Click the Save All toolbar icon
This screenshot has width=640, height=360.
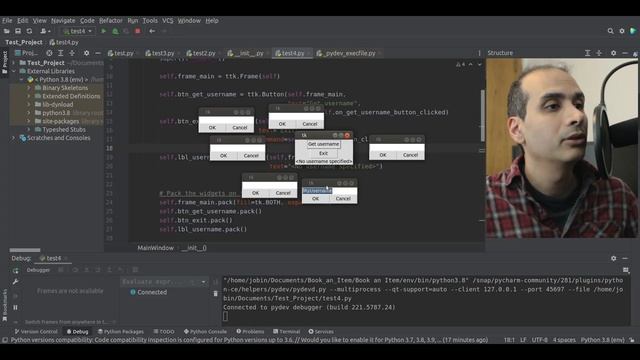[18, 31]
